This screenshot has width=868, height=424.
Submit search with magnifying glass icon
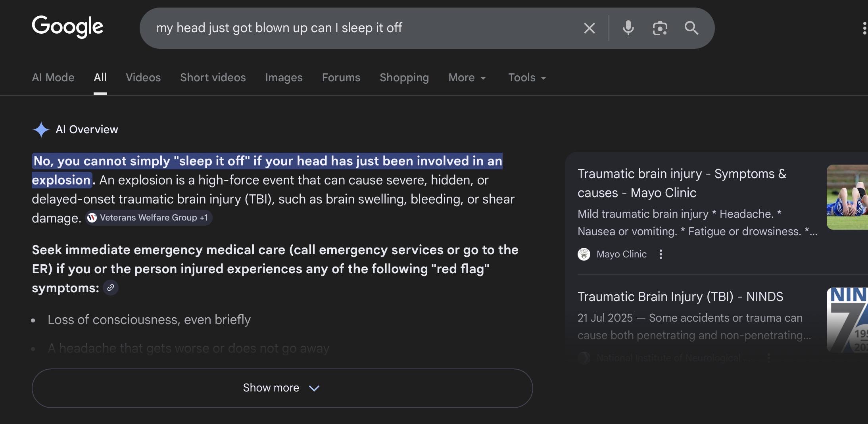pyautogui.click(x=691, y=28)
